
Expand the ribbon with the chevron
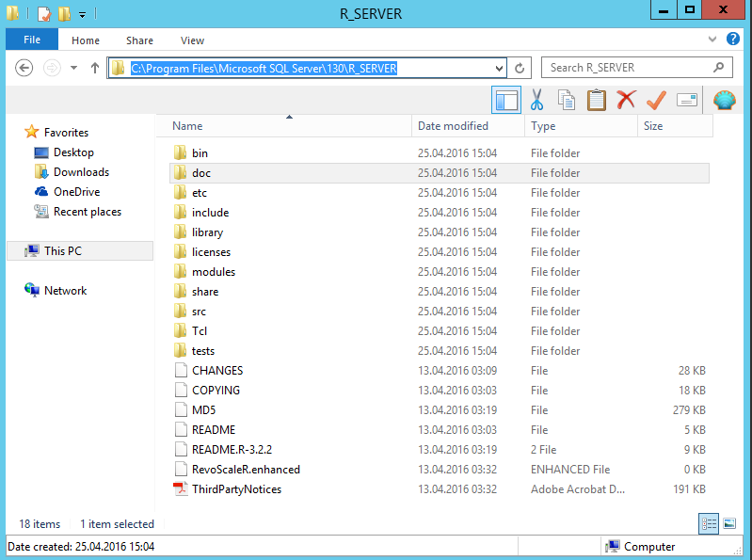point(712,40)
